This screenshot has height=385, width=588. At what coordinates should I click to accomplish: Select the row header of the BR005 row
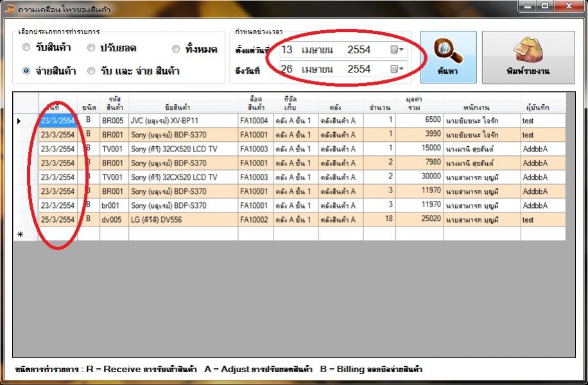pos(26,121)
